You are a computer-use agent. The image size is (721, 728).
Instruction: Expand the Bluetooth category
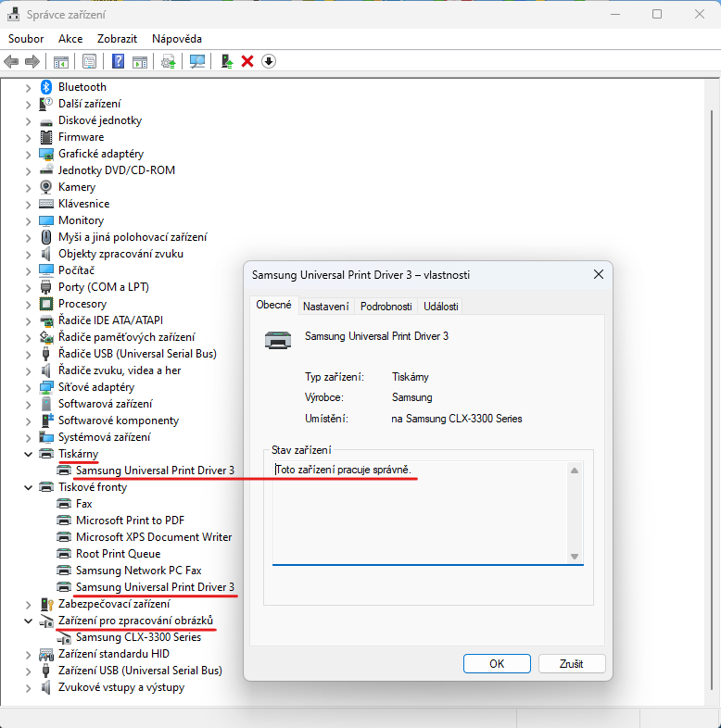tap(28, 87)
